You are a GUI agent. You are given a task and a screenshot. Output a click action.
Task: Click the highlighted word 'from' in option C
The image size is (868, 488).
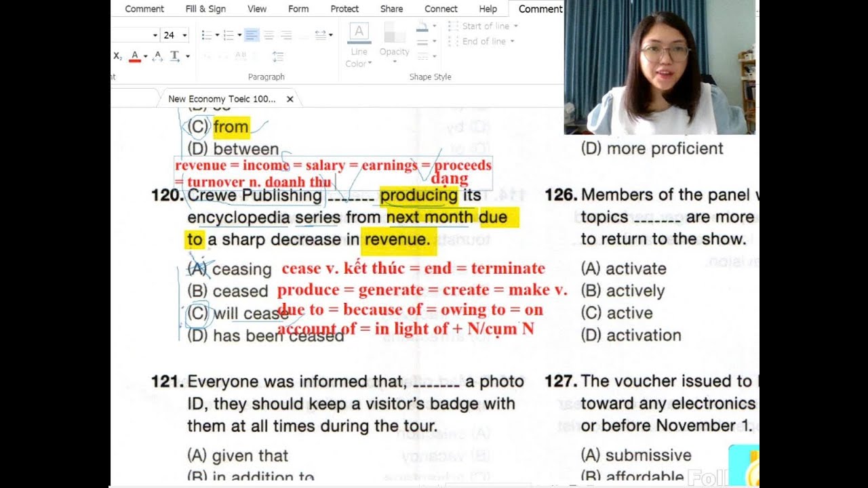tap(231, 127)
